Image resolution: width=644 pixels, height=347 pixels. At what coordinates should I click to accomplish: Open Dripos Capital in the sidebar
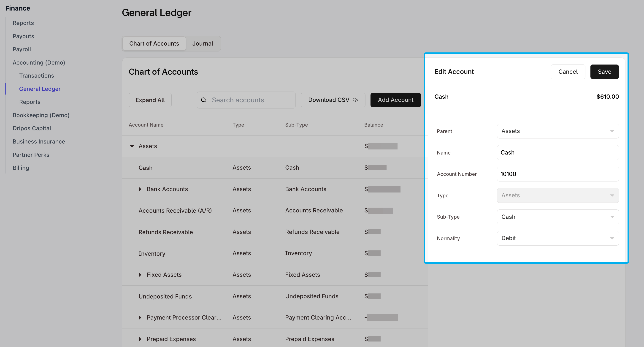coord(32,128)
